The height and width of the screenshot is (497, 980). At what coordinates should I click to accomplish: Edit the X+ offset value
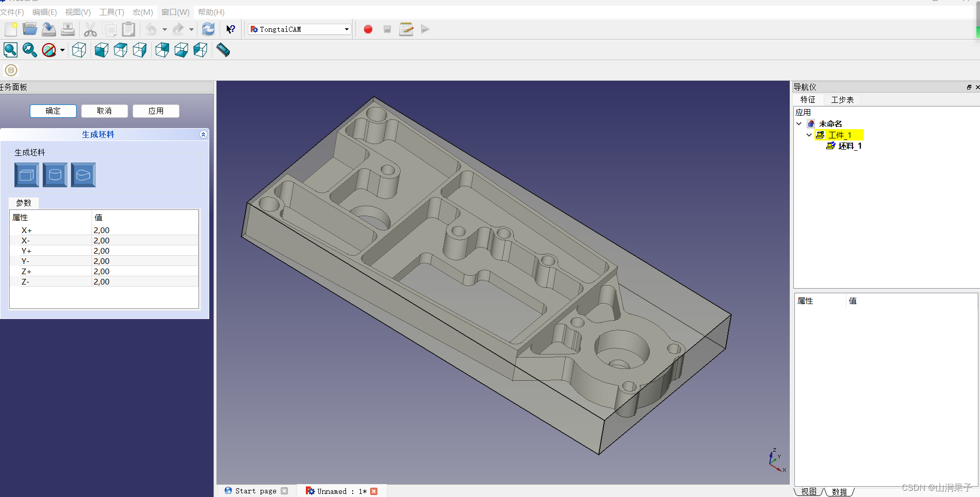tap(145, 230)
